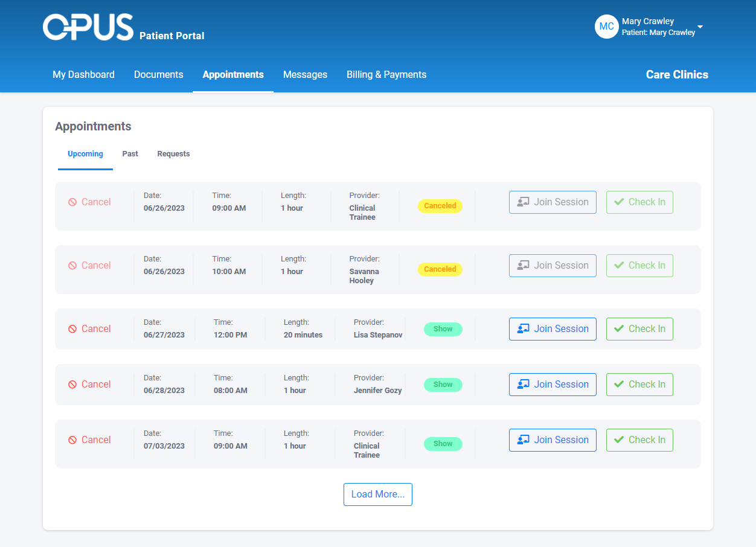The image size is (756, 547).
Task: Click Show status badge for Lisa Stepanov
Action: (x=443, y=329)
